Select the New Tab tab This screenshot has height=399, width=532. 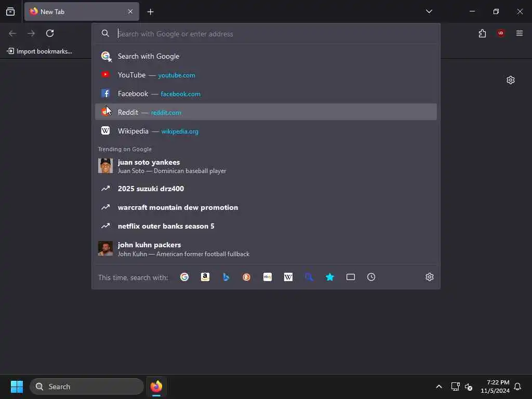click(82, 11)
